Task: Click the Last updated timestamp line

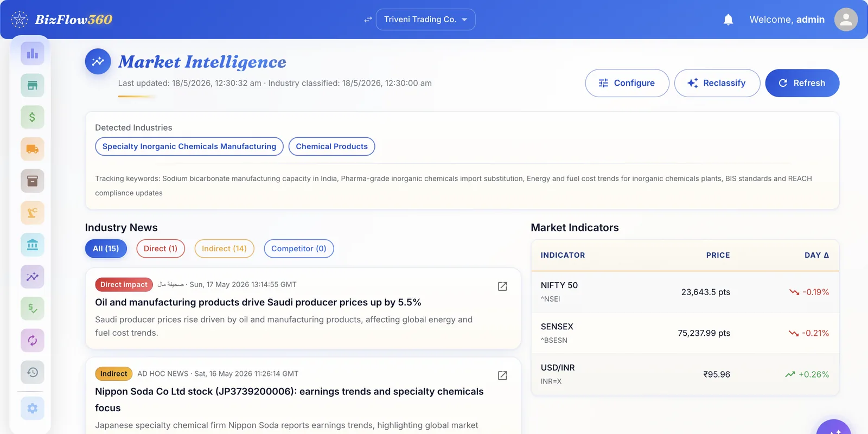Action: [275, 83]
